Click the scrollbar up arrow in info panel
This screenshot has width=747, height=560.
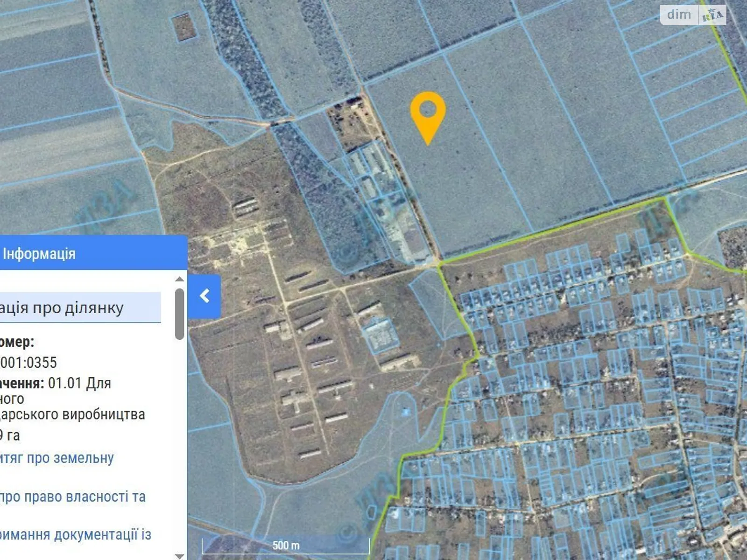[180, 279]
